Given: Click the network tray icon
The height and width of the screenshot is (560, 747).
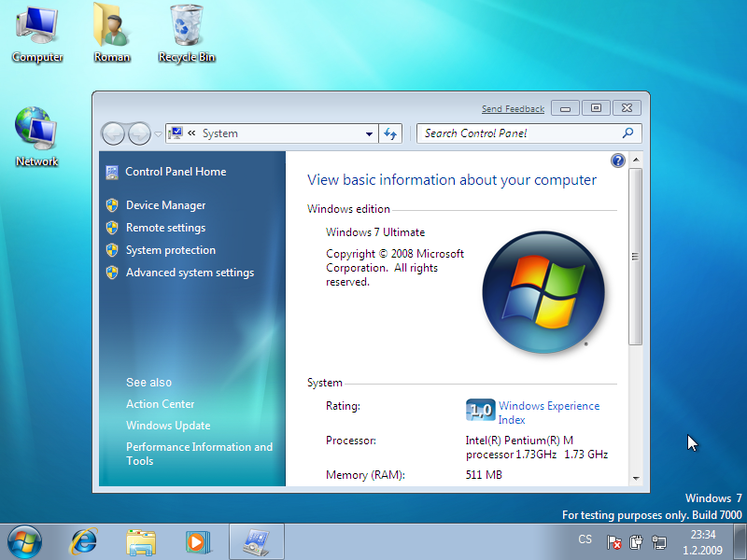Looking at the screenshot, I should 659,542.
